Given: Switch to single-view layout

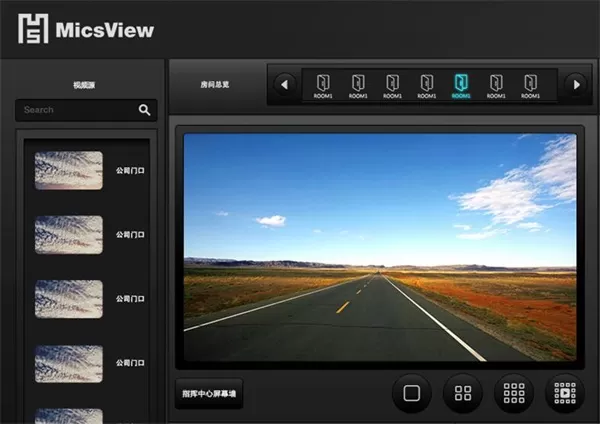Looking at the screenshot, I should click(411, 393).
